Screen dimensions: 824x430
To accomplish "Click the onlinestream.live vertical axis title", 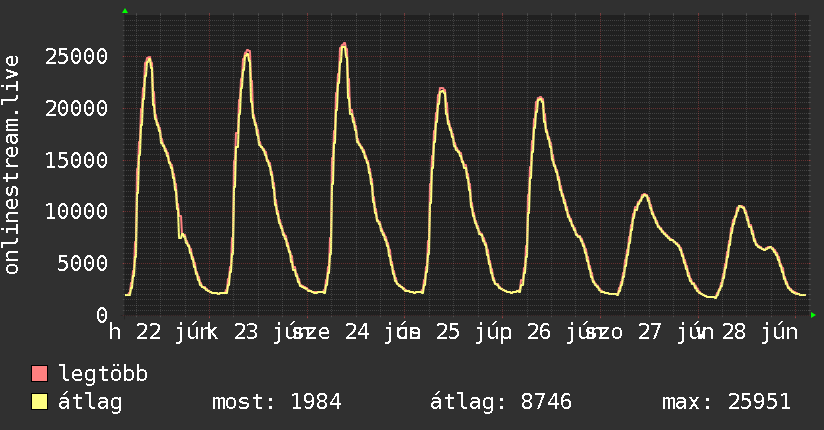I will tap(11, 165).
